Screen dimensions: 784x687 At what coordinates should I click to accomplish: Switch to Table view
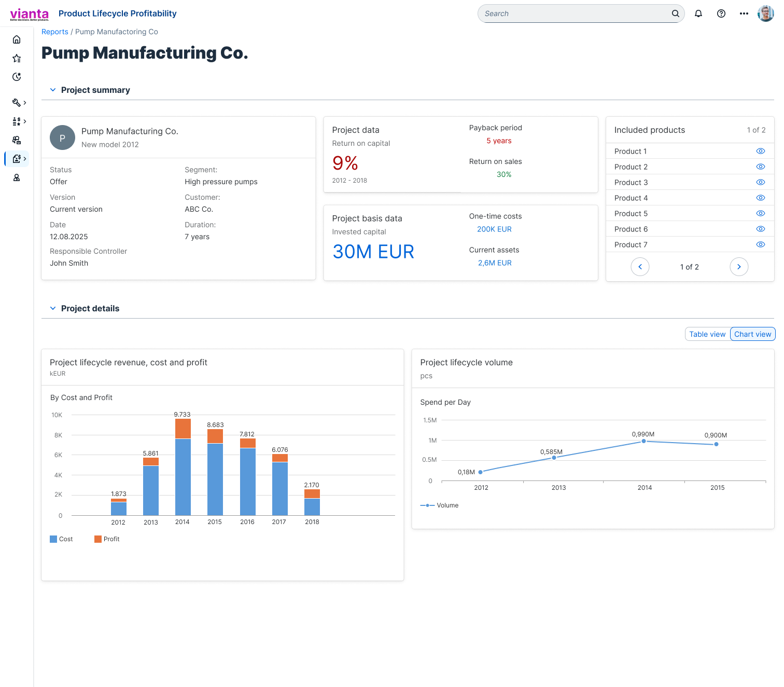coord(707,334)
